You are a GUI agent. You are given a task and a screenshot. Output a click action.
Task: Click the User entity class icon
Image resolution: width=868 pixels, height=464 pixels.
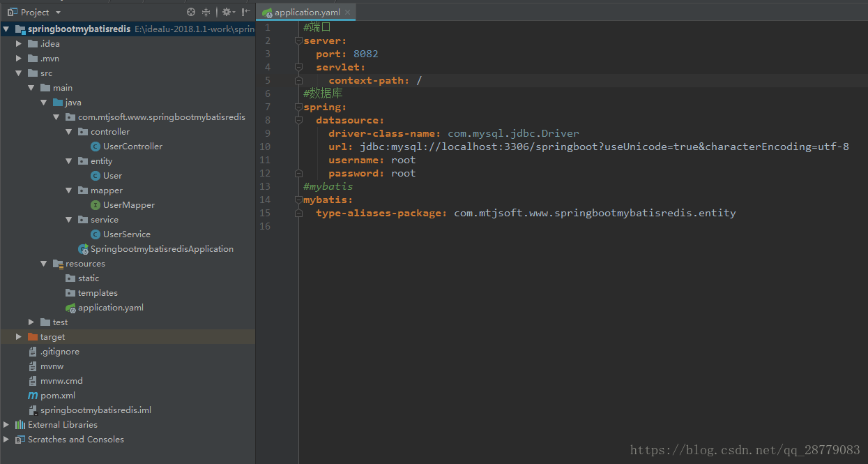click(x=96, y=176)
